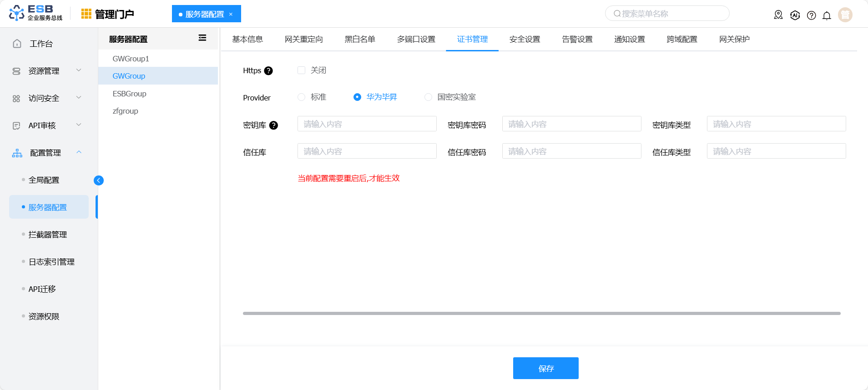
Task: Click the 保存 button
Action: pos(545,368)
